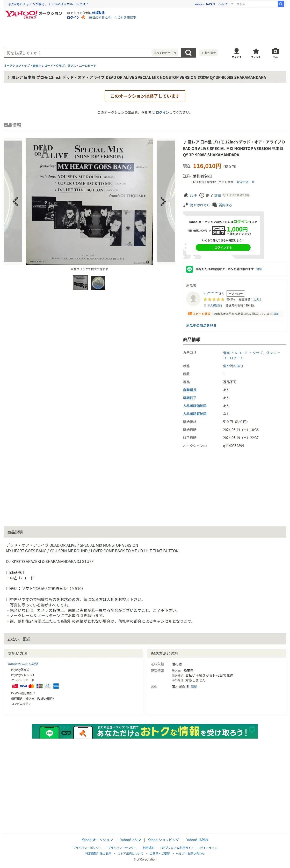
Task: Select the ユーロビート breadcrumb item
Action: [x=87, y=66]
